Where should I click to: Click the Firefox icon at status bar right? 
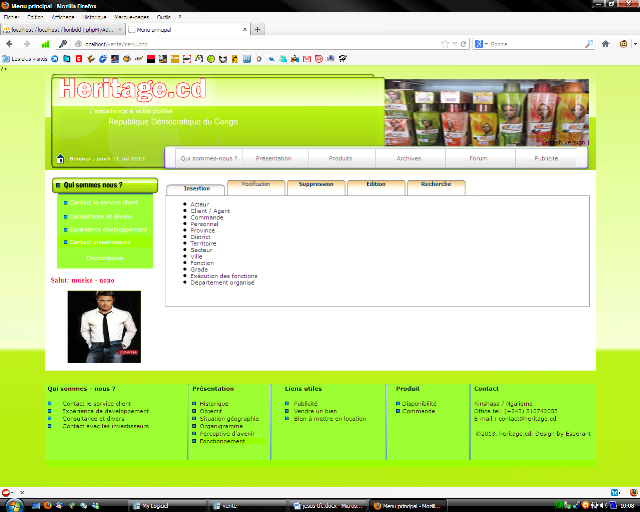point(633,492)
